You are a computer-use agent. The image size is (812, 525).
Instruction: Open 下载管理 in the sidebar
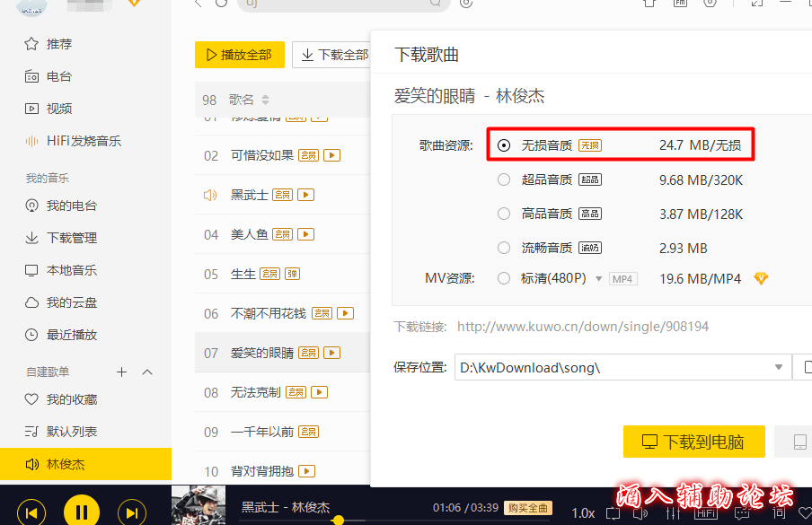click(71, 238)
